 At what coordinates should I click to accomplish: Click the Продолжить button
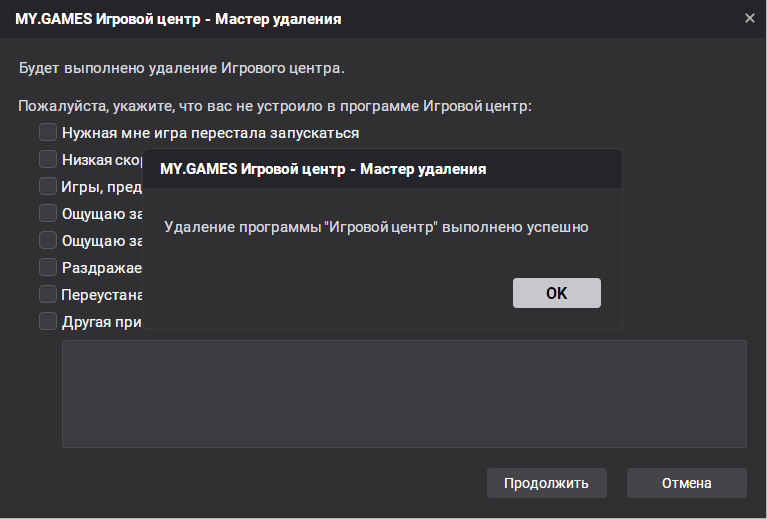tap(546, 483)
